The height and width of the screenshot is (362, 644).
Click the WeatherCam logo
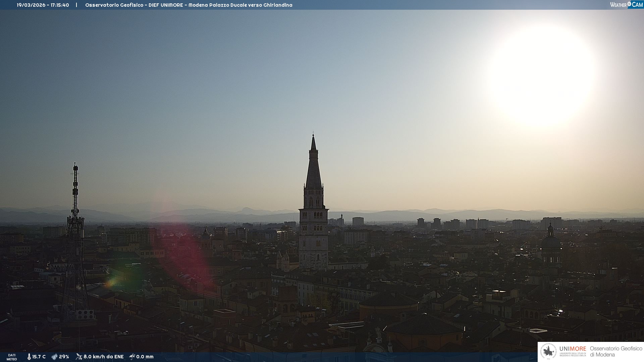(626, 5)
